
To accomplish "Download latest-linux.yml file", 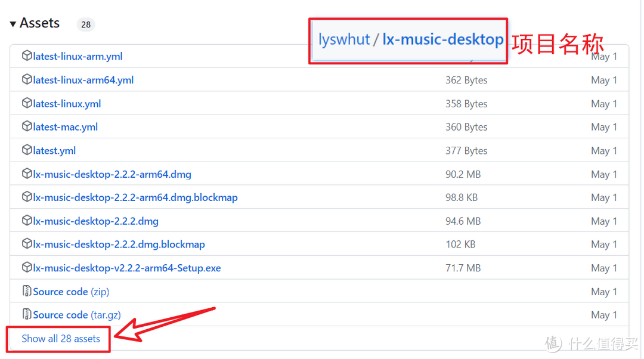I will point(67,104).
